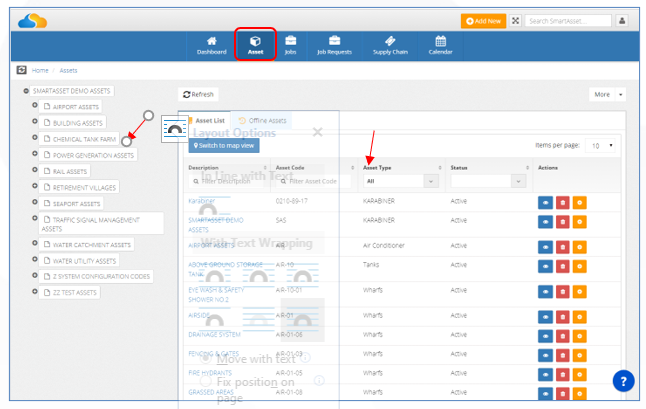Click the fullscreen expand icon
This screenshot has height=409, width=646.
(x=515, y=21)
